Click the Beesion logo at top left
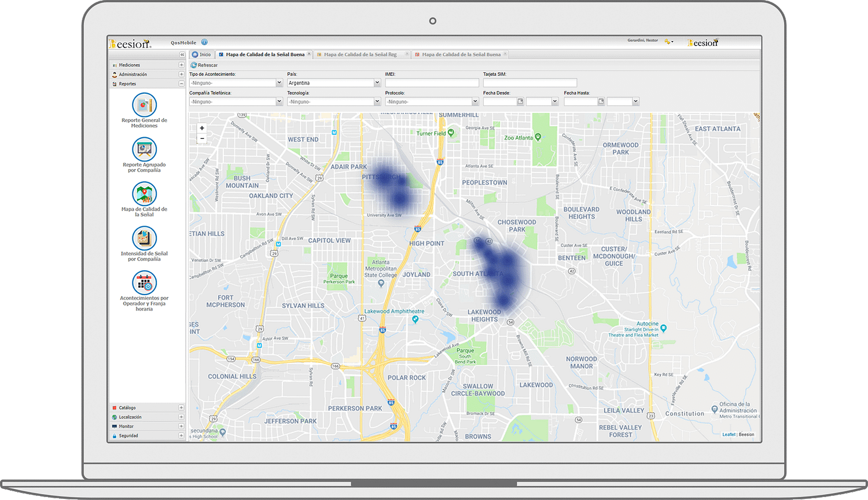This screenshot has width=868, height=500. pyautogui.click(x=130, y=43)
